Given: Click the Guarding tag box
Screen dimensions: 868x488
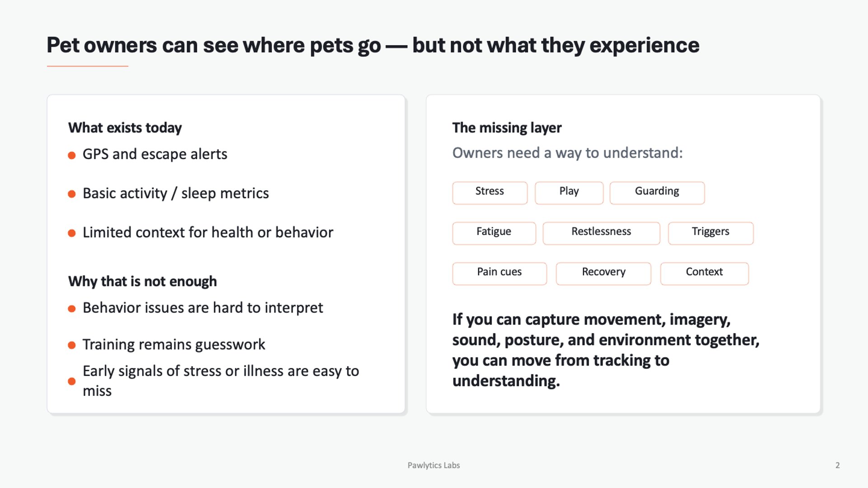Looking at the screenshot, I should pos(657,193).
